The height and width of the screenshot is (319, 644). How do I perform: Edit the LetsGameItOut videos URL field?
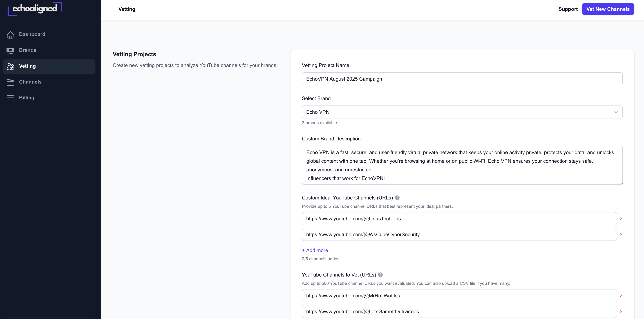pyautogui.click(x=459, y=311)
